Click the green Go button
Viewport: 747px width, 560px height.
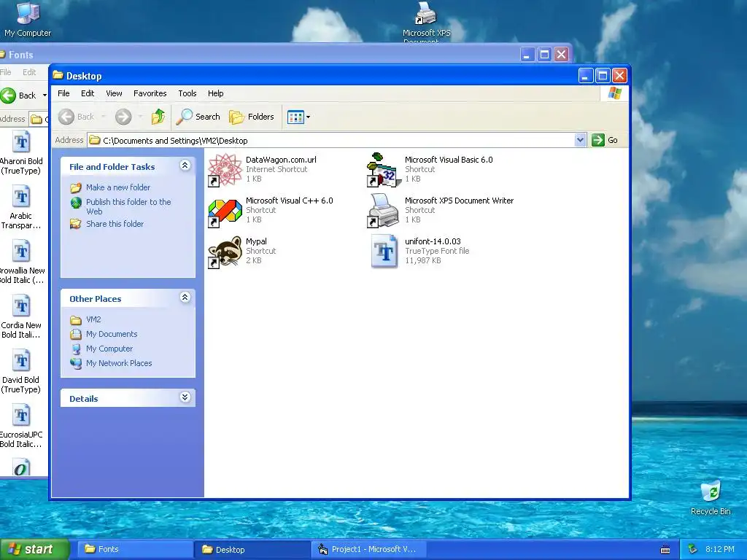pyautogui.click(x=605, y=140)
